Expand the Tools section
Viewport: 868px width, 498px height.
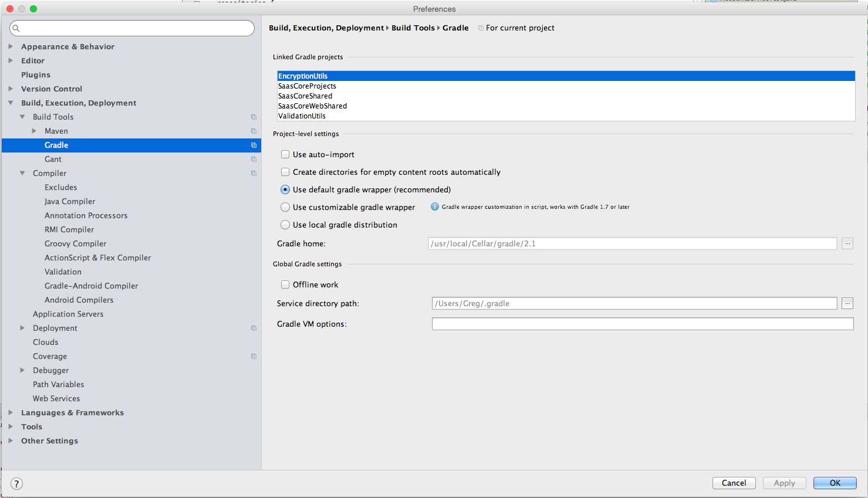click(x=11, y=426)
